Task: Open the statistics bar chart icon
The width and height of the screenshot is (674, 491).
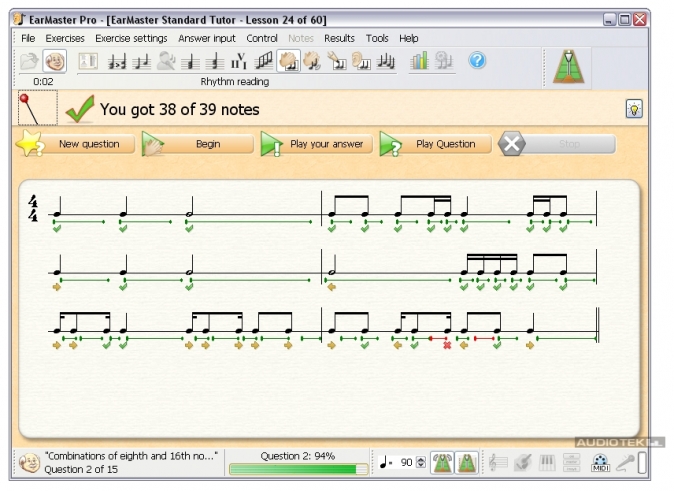Action: tap(420, 61)
